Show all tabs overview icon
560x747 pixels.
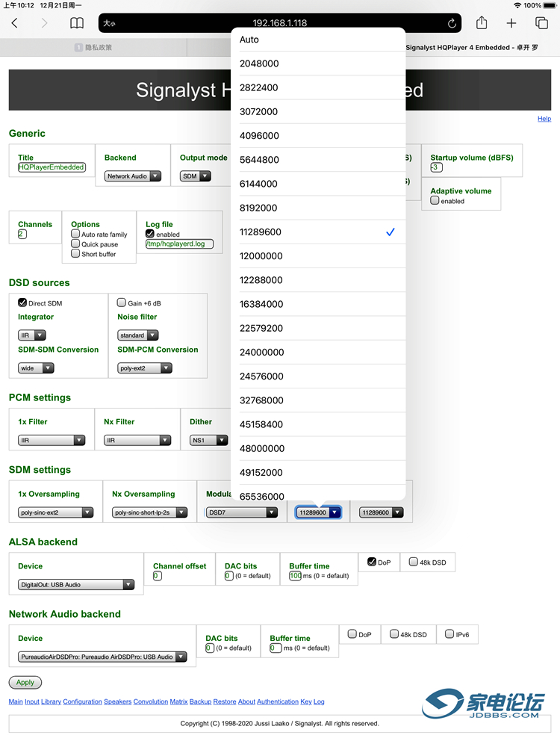pyautogui.click(x=541, y=23)
